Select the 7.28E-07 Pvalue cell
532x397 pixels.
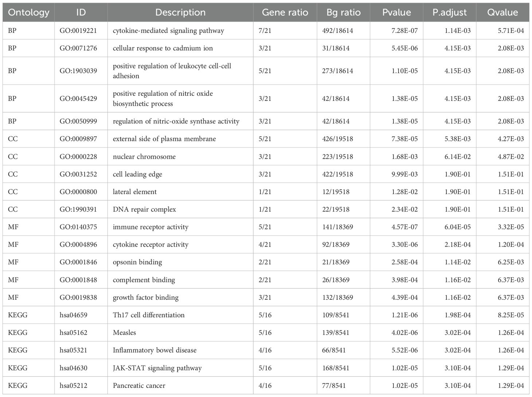[404, 31]
